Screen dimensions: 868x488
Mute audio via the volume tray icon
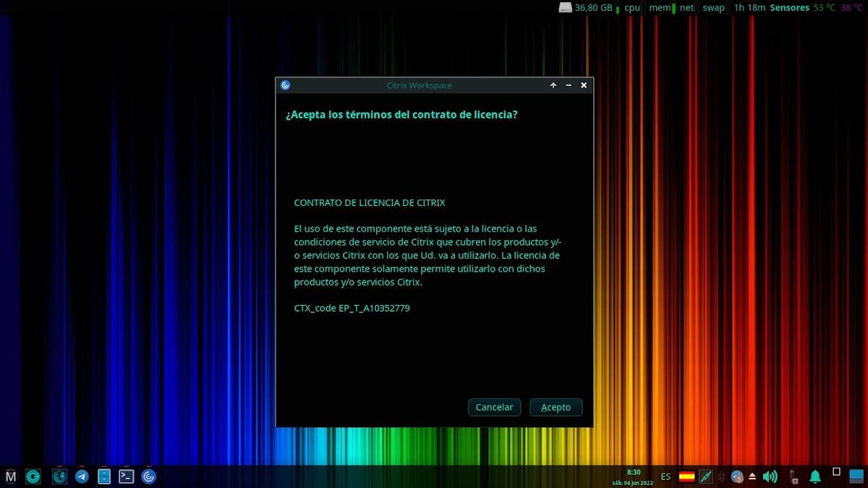(770, 476)
